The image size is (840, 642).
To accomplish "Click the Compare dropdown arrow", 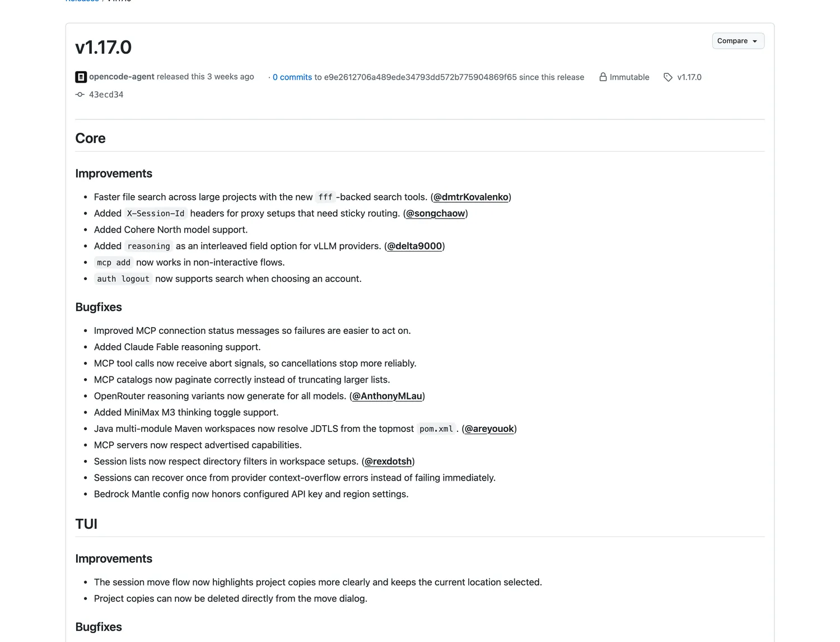I will click(x=755, y=41).
